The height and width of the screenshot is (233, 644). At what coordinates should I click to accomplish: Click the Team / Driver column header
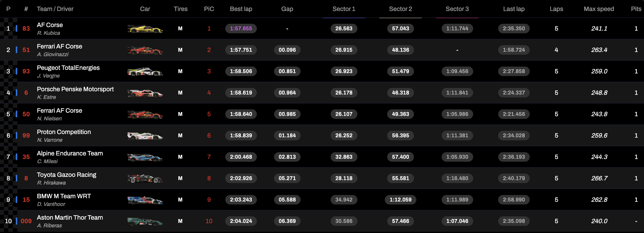coord(55,9)
